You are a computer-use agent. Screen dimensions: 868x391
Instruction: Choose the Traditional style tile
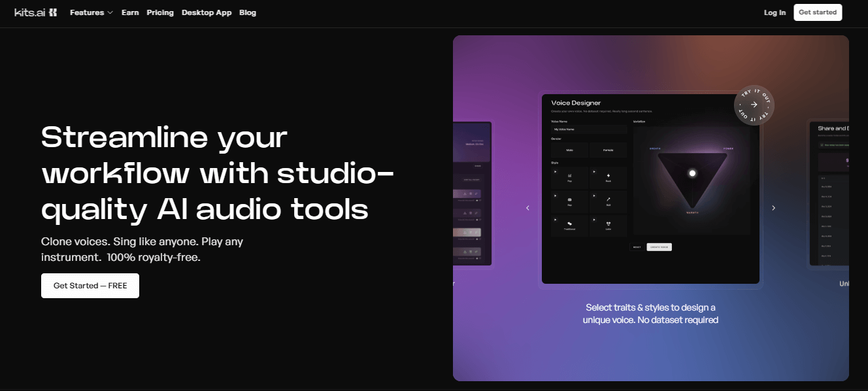(570, 225)
